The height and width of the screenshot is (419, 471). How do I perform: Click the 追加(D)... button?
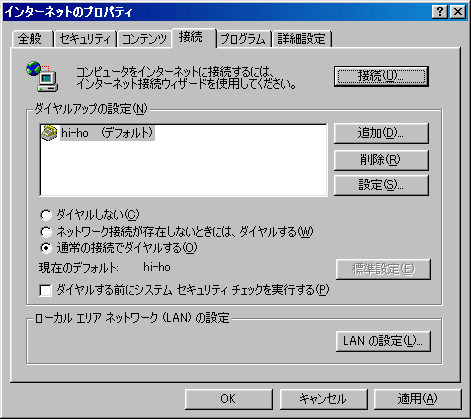click(381, 133)
